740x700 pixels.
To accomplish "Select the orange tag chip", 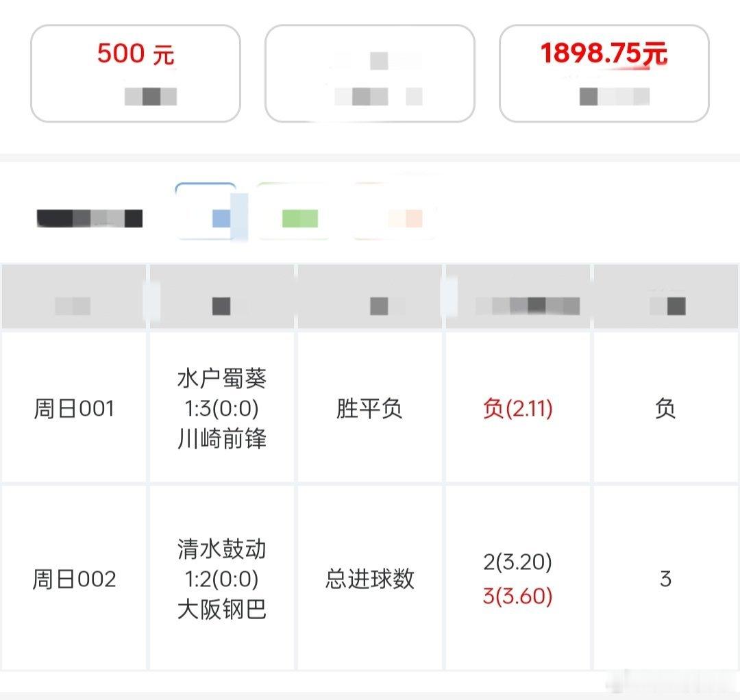I will click(x=395, y=212).
